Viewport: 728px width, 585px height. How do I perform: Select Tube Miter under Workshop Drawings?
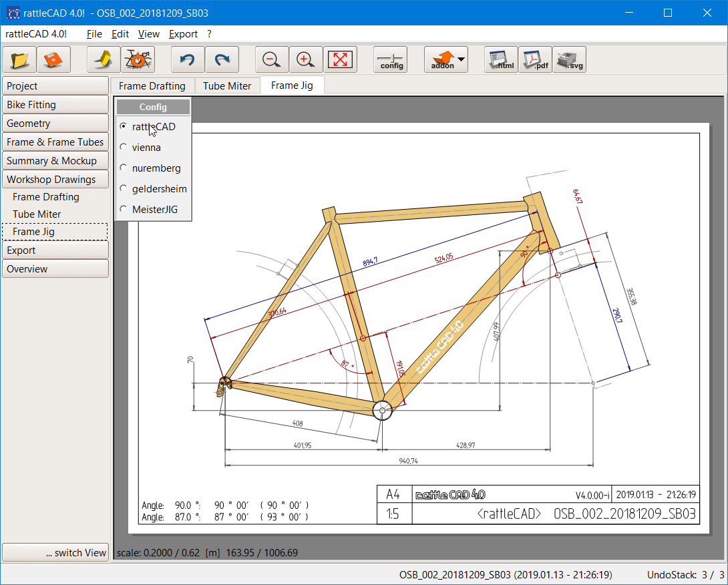pos(37,214)
